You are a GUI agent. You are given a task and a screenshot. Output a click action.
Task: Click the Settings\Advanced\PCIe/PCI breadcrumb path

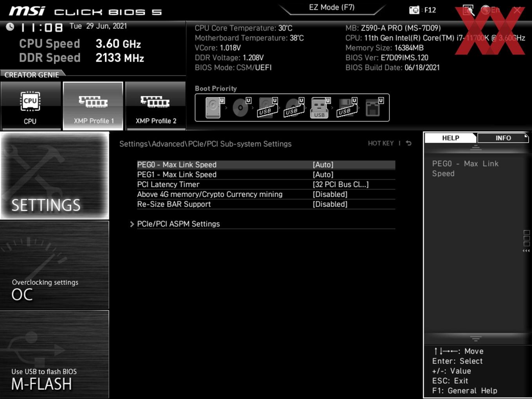[205, 144]
